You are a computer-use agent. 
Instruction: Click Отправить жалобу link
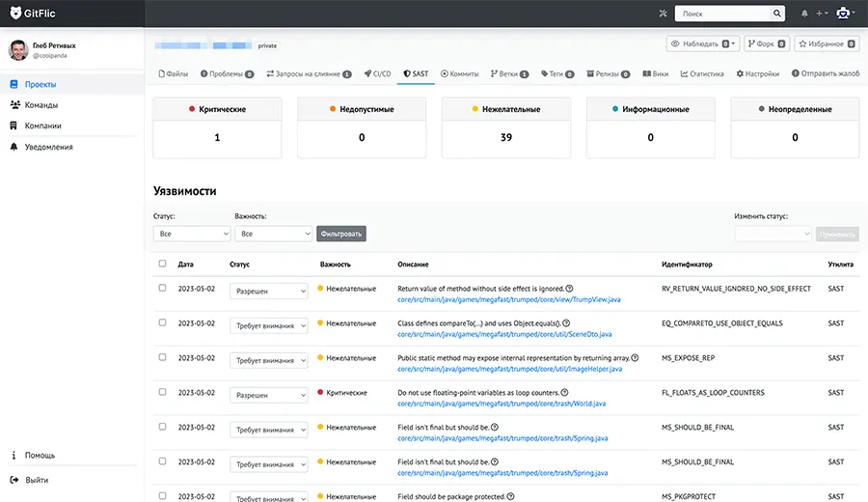826,73
